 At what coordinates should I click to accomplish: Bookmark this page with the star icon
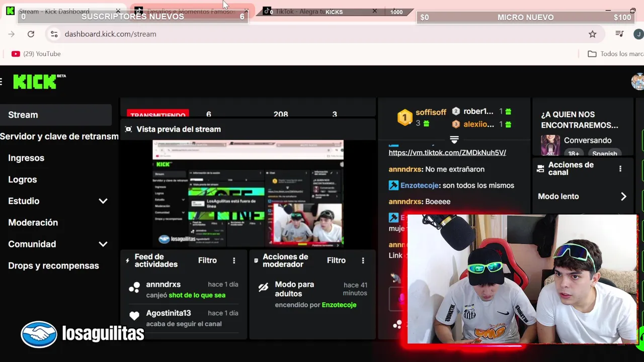(x=592, y=34)
